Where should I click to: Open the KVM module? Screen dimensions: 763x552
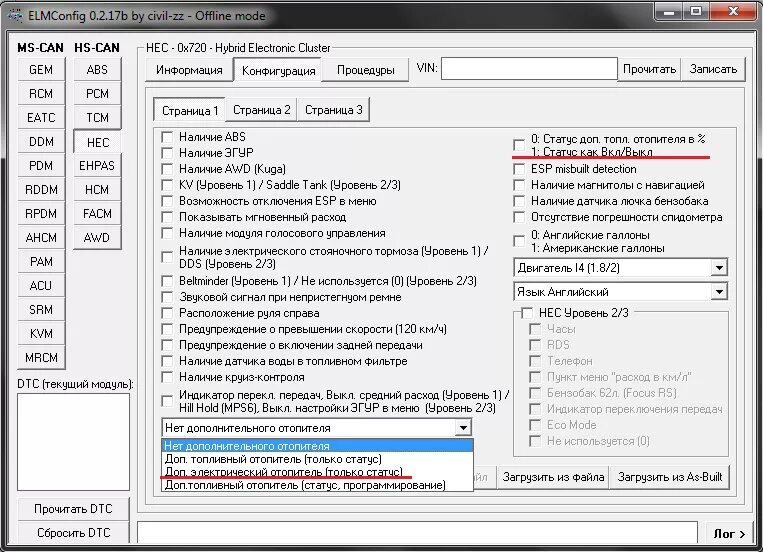point(41,333)
